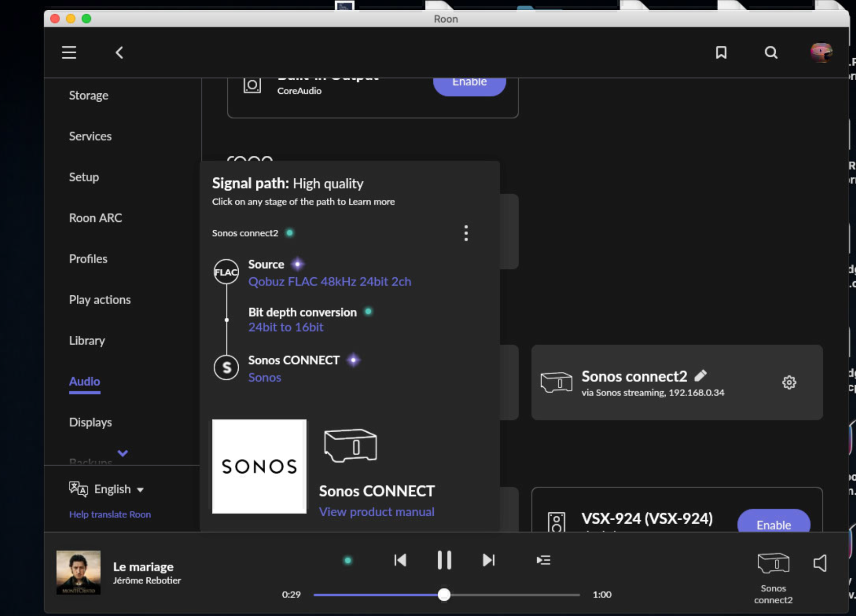Open the user profile avatar
Viewport: 856px width, 616px height.
[821, 52]
